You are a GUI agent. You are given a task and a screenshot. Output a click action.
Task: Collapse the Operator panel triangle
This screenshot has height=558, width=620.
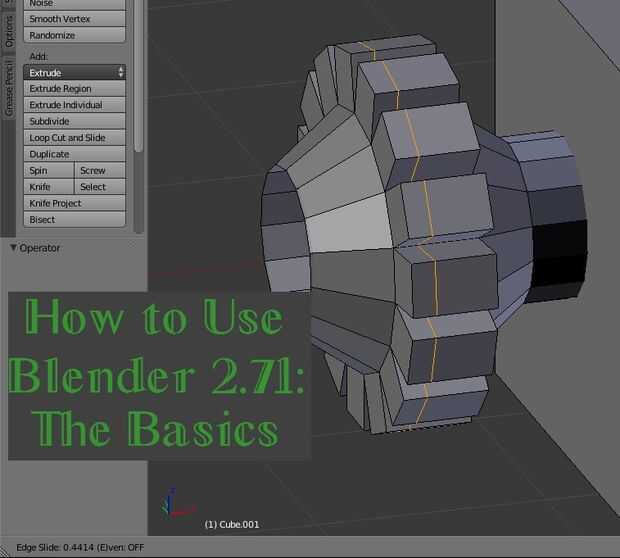coord(13,248)
